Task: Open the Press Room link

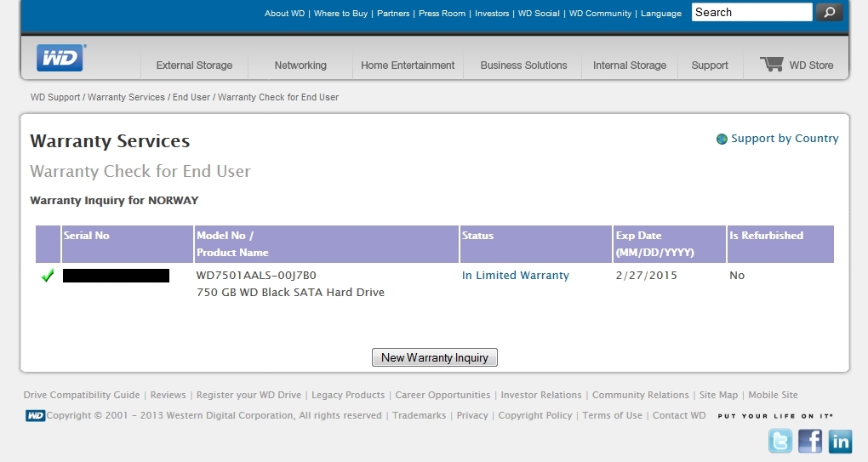Action: tap(442, 14)
